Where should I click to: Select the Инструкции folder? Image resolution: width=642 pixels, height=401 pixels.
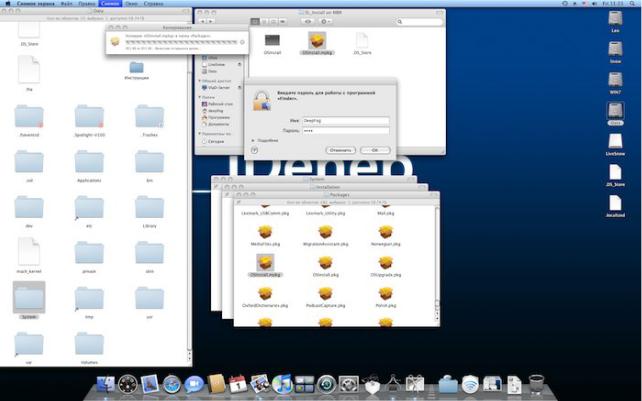pyautogui.click(x=136, y=70)
